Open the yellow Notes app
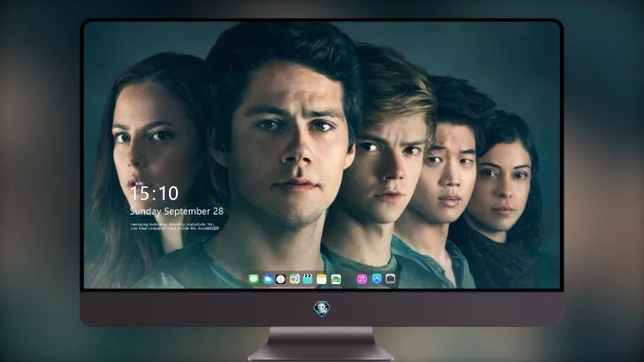644x362 pixels. coord(322,280)
